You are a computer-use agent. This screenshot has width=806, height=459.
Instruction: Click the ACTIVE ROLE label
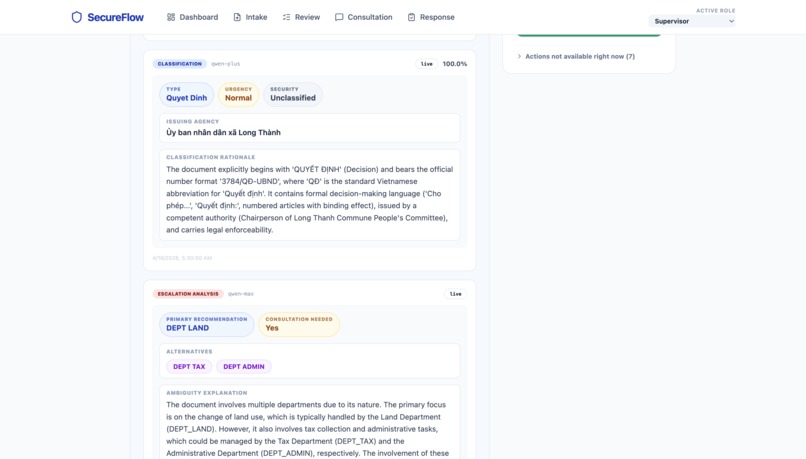click(716, 10)
